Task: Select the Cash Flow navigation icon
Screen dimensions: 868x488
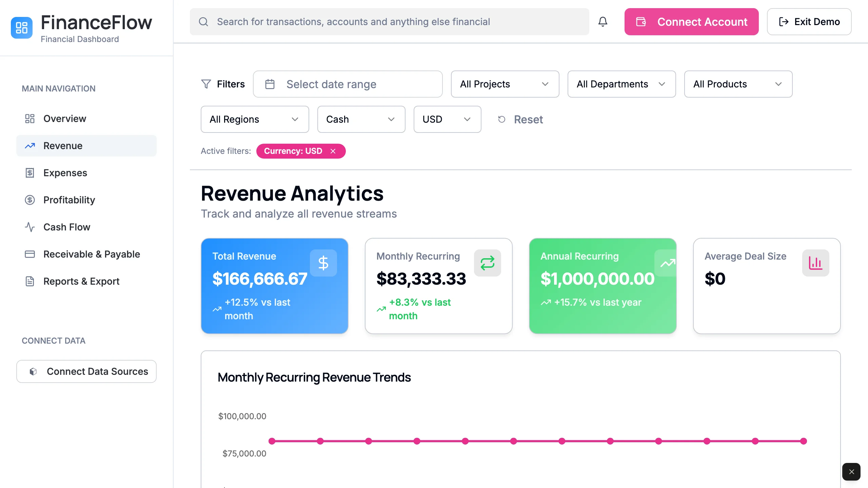Action: coord(30,227)
